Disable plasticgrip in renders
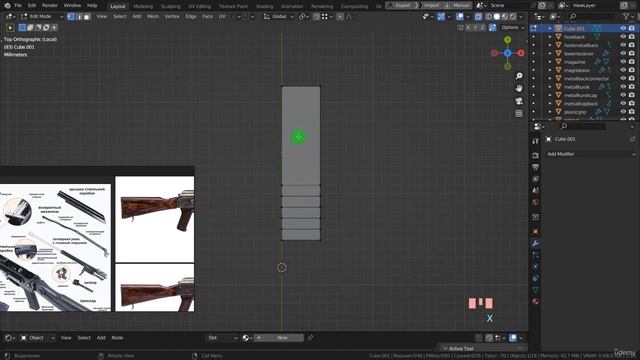The height and width of the screenshot is (360, 640). 631,111
